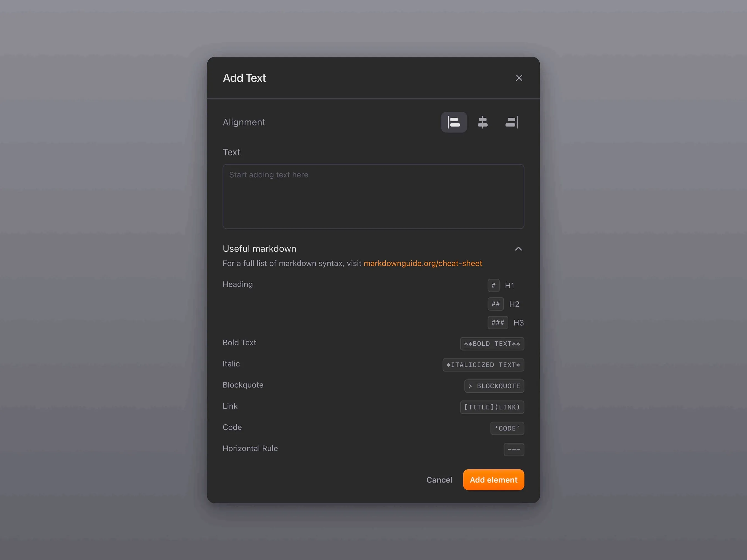Click the **BOLD TEXT** chip
This screenshot has height=560, width=747.
(492, 344)
